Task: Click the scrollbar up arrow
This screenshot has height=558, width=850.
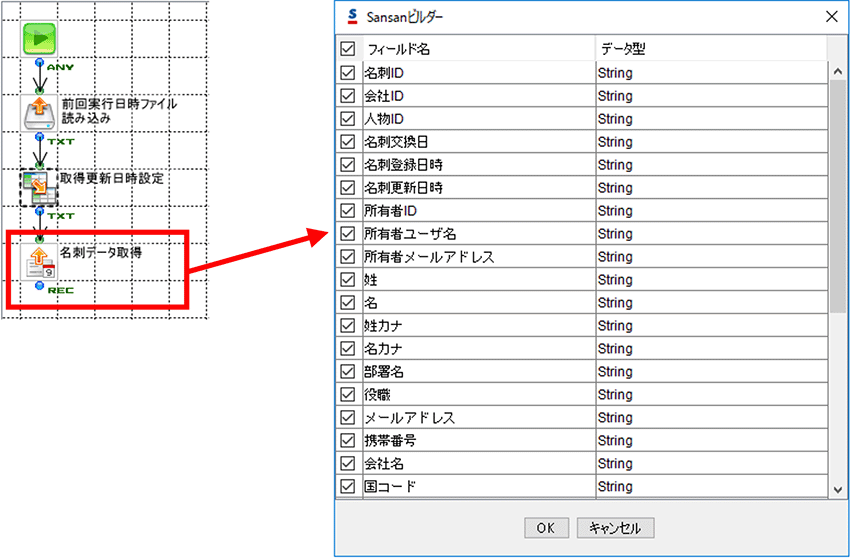Action: [838, 72]
